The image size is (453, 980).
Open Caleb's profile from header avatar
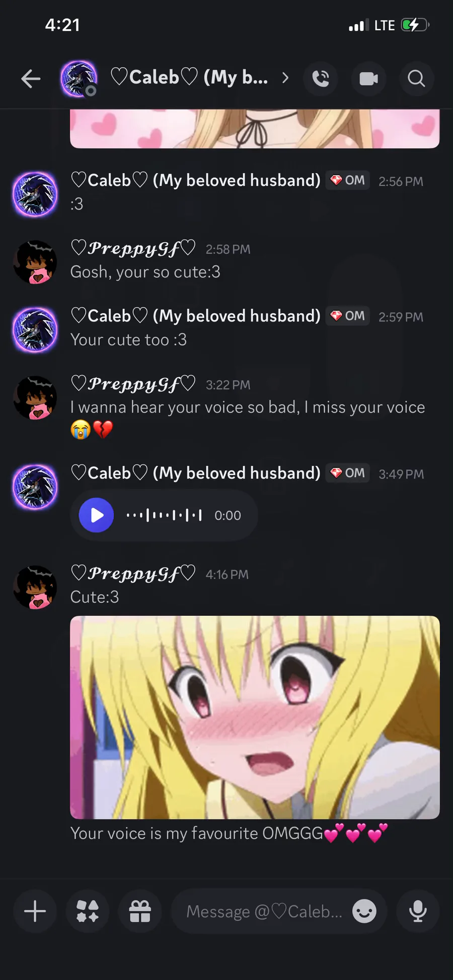79,78
